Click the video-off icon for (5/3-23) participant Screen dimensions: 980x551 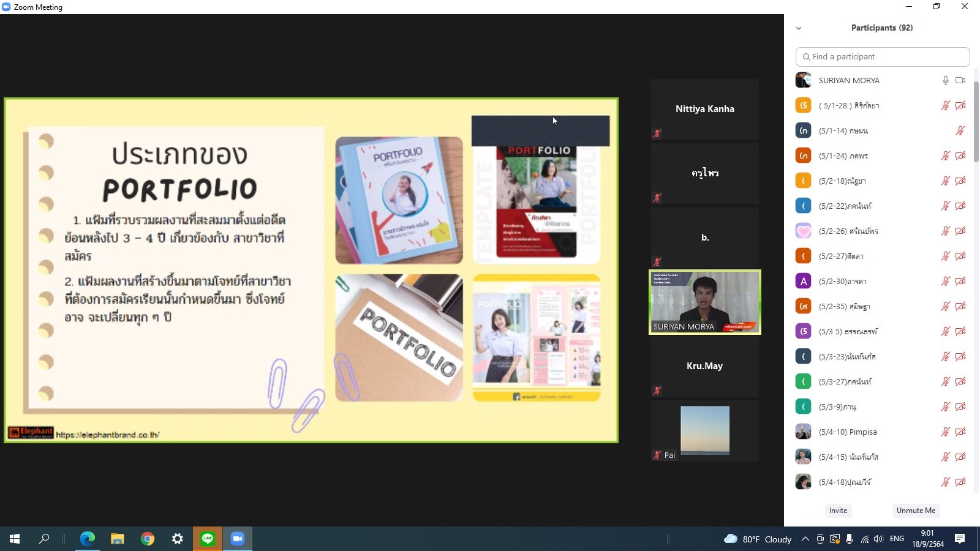click(960, 356)
